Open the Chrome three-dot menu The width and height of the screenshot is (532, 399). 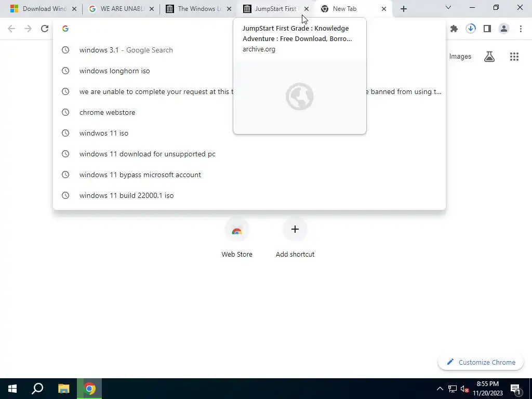[x=521, y=29]
